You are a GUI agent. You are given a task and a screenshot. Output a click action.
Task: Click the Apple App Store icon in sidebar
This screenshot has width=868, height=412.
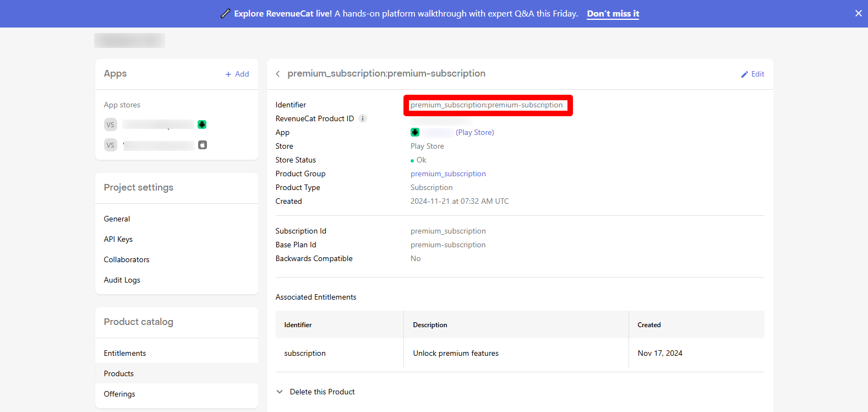point(203,145)
